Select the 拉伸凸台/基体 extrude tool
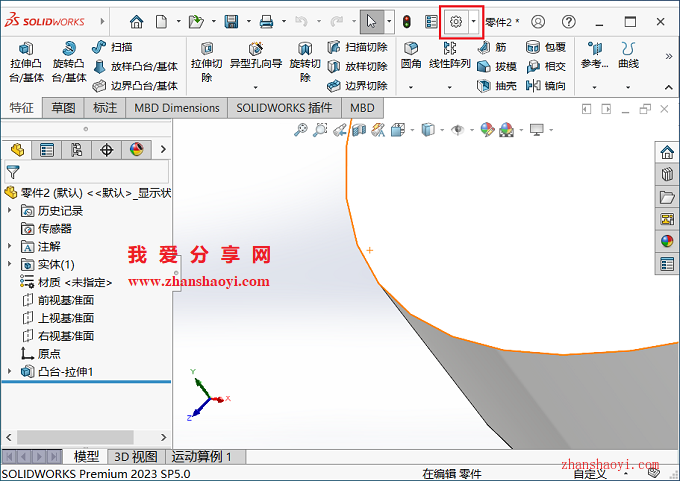 click(x=26, y=62)
